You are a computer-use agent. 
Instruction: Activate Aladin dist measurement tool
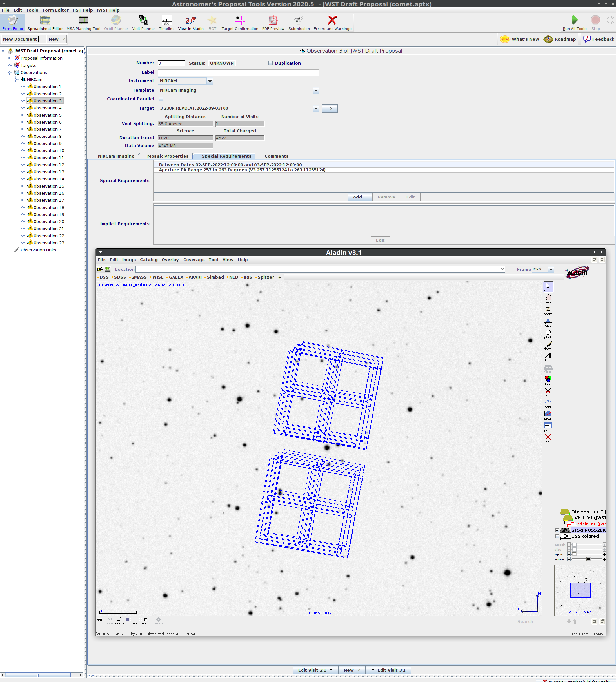548,322
